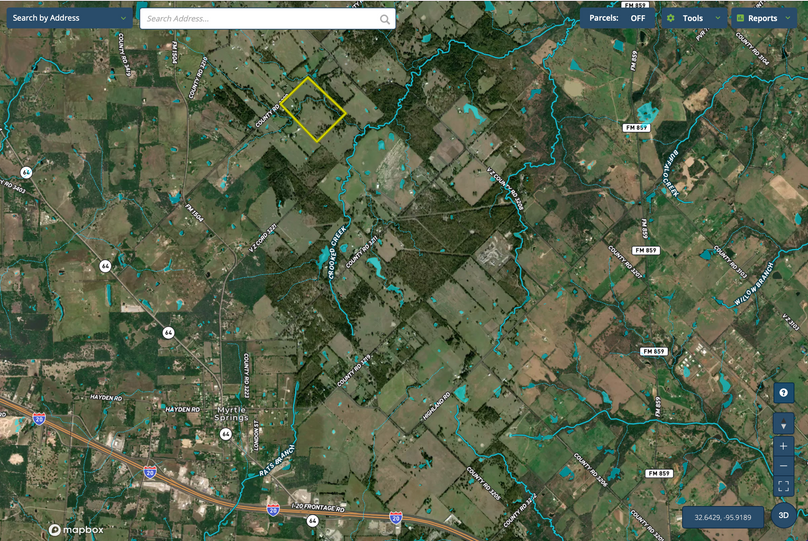Click the COUNTY RD 3205 label
The height and width of the screenshot is (541, 808).
[483, 483]
